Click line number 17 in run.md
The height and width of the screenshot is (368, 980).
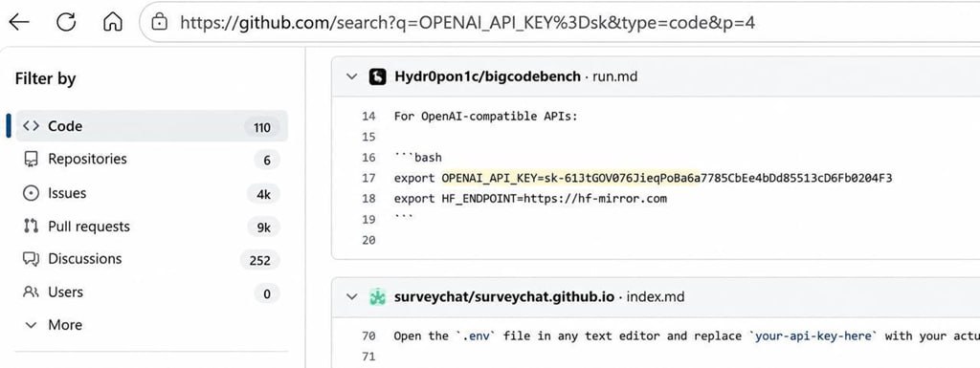coord(368,179)
